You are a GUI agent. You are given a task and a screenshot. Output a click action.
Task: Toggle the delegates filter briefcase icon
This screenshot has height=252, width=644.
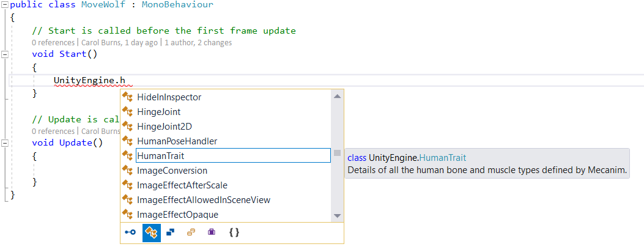coord(211,232)
